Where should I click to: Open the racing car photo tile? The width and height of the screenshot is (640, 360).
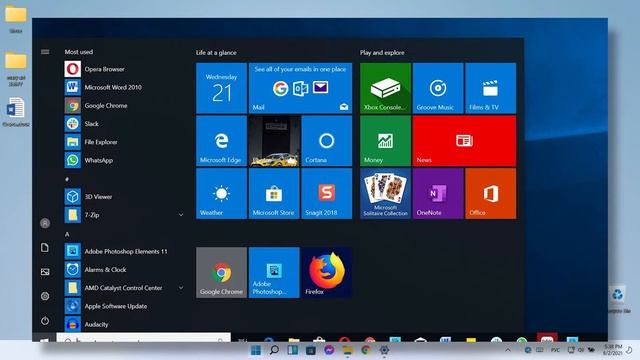274,141
